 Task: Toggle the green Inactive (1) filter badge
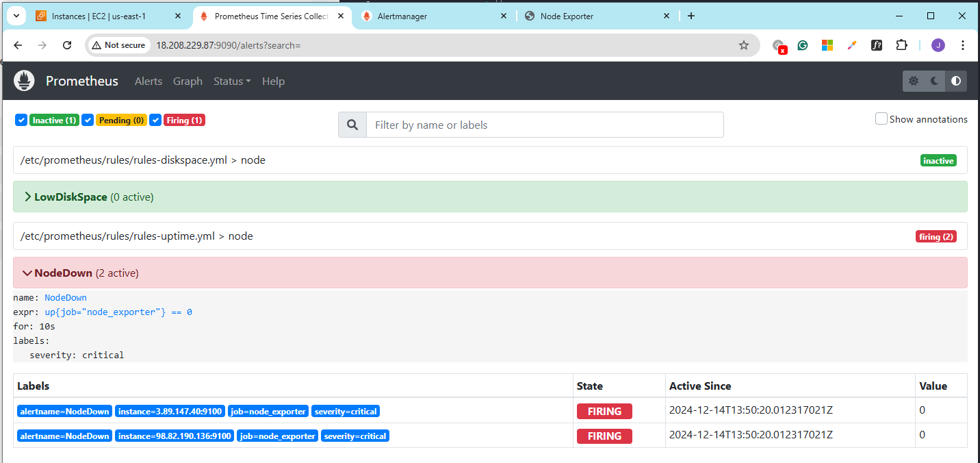54,120
